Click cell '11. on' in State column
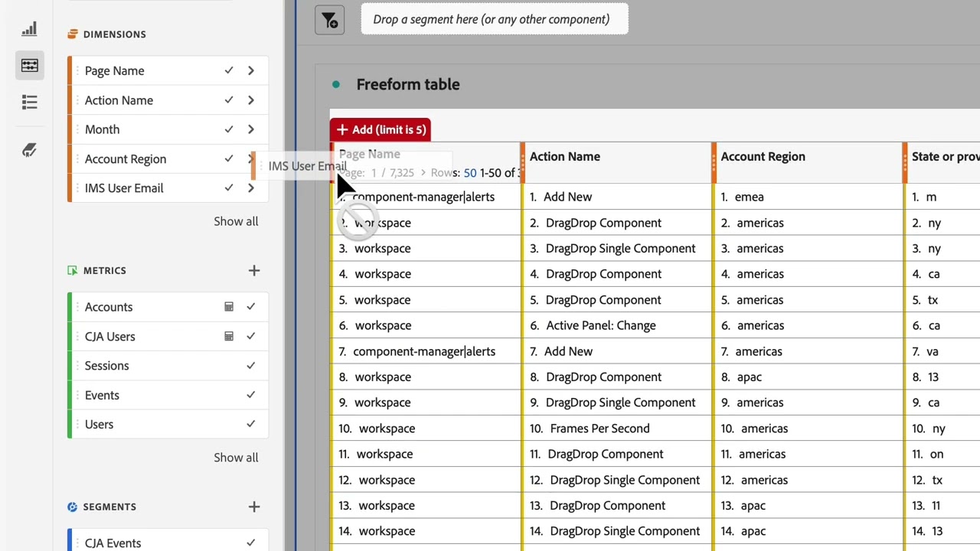The width and height of the screenshot is (980, 551). coord(942,454)
